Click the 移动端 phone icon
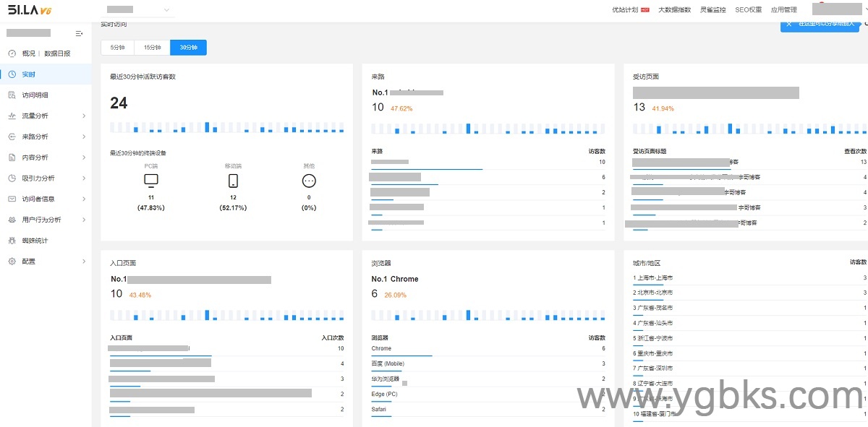Image resolution: width=868 pixels, height=427 pixels. coord(233,181)
